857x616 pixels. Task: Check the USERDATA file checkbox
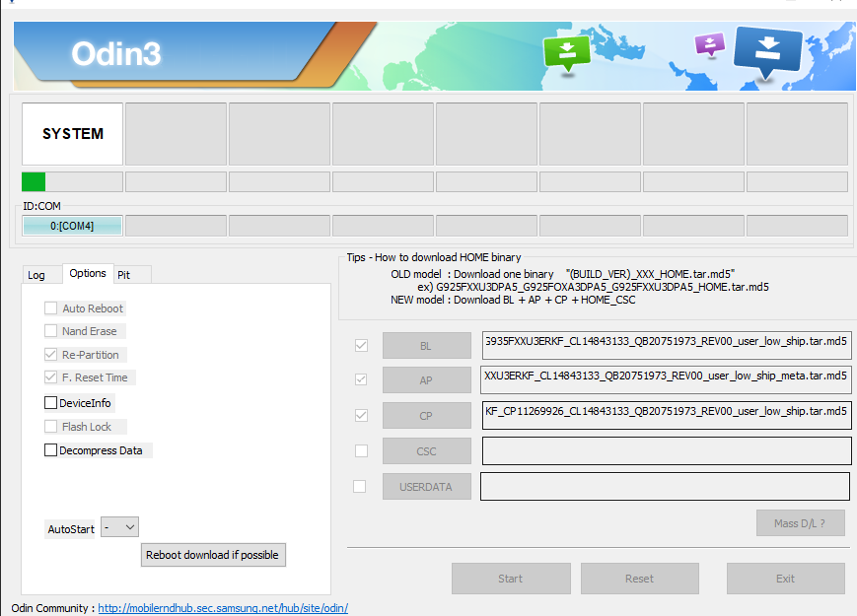pyautogui.click(x=360, y=487)
